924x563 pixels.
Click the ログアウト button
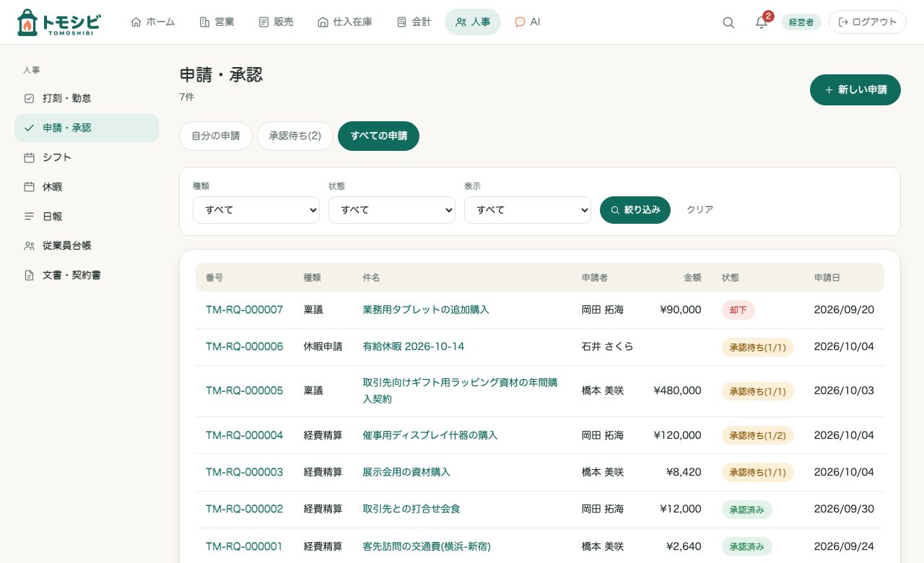[x=868, y=22]
